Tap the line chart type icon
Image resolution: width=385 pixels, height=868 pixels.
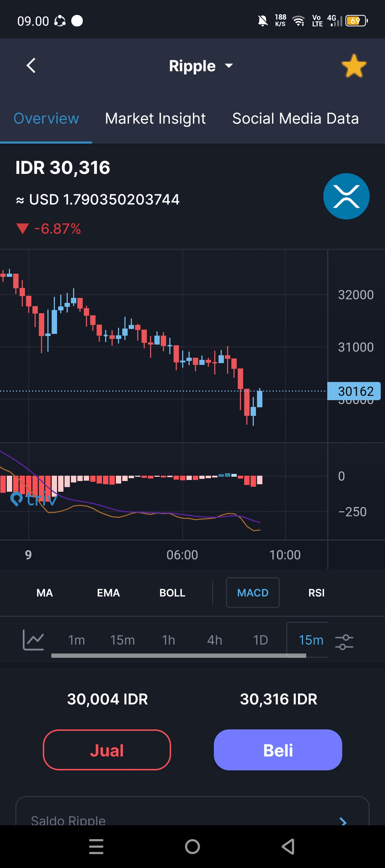(33, 640)
